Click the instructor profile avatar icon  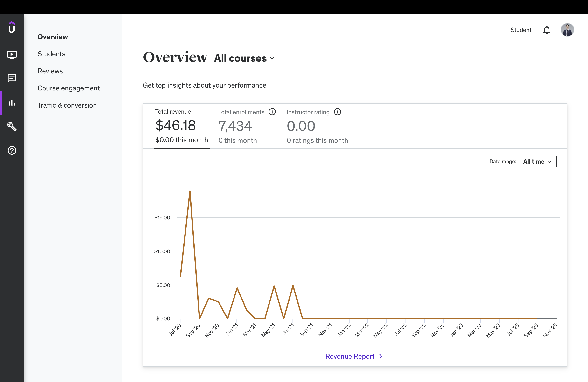(x=567, y=30)
